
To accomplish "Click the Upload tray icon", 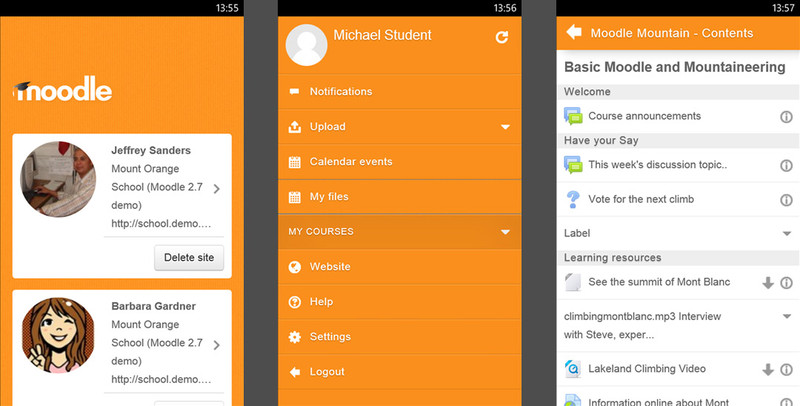I will pos(294,126).
